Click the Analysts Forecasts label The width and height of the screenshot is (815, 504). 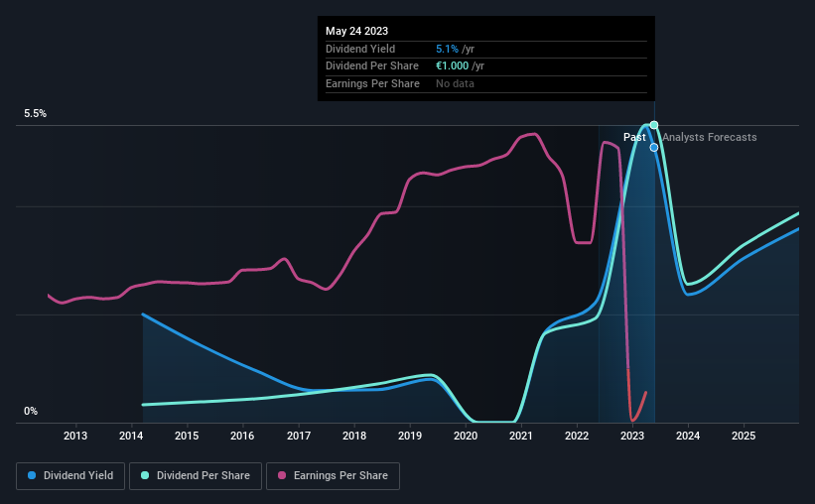[710, 137]
